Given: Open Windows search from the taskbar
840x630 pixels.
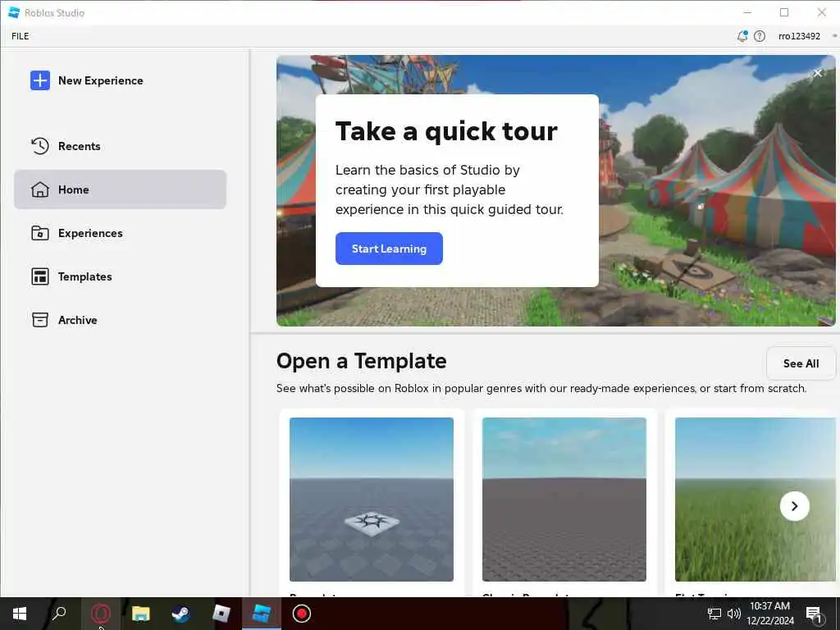Looking at the screenshot, I should pos(59,614).
